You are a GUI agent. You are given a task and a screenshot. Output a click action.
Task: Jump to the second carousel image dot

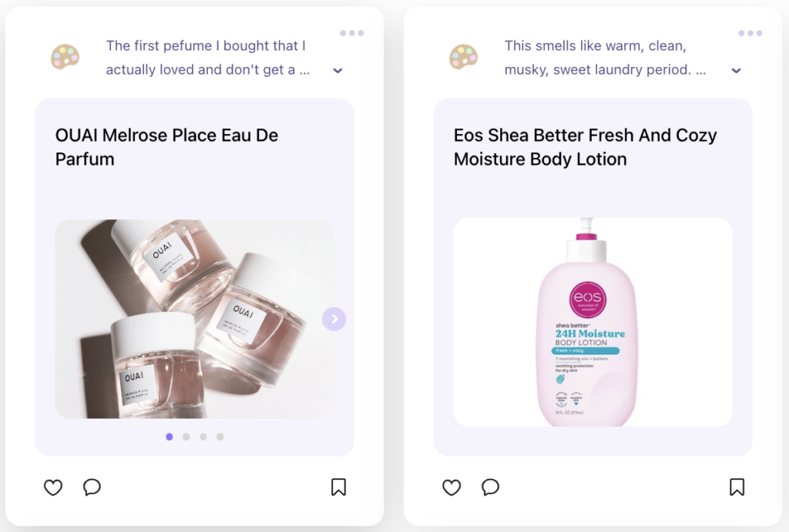[x=186, y=437]
